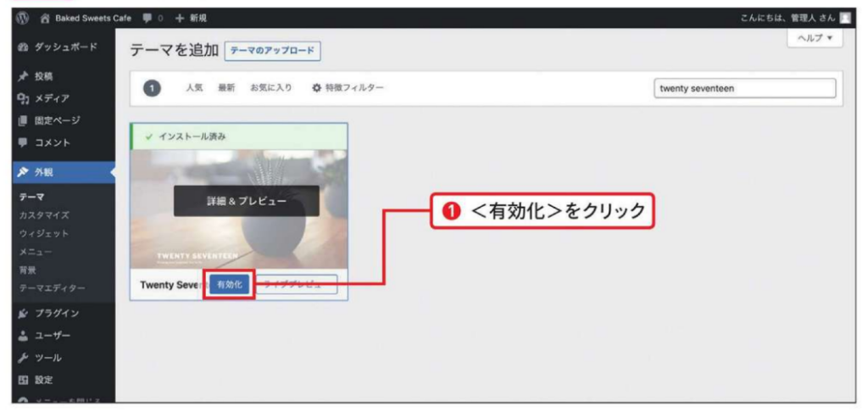The image size is (868, 413).
Task: Switch to the 最新 filter tab
Action: click(226, 88)
